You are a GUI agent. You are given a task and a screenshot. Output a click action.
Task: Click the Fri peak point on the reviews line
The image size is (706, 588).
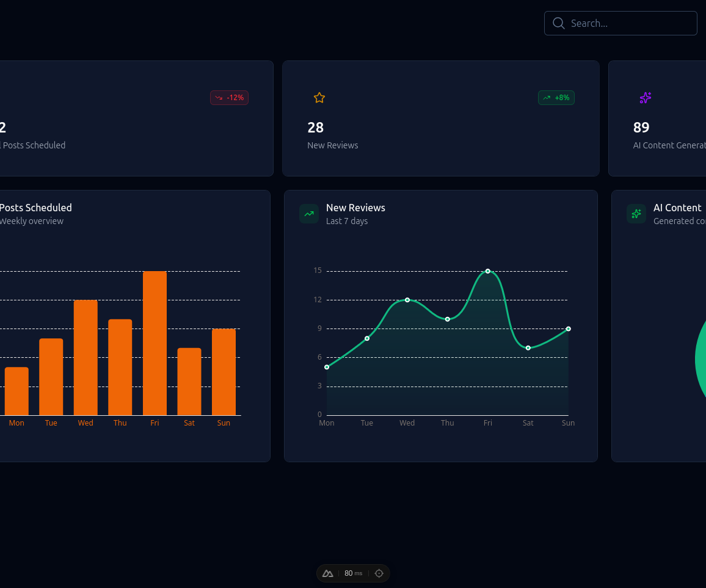[487, 271]
